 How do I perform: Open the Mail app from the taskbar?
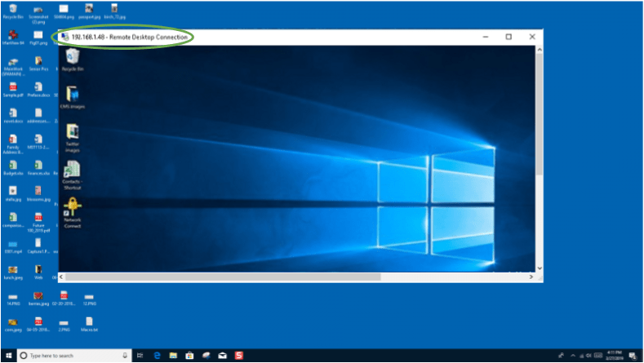pos(222,356)
